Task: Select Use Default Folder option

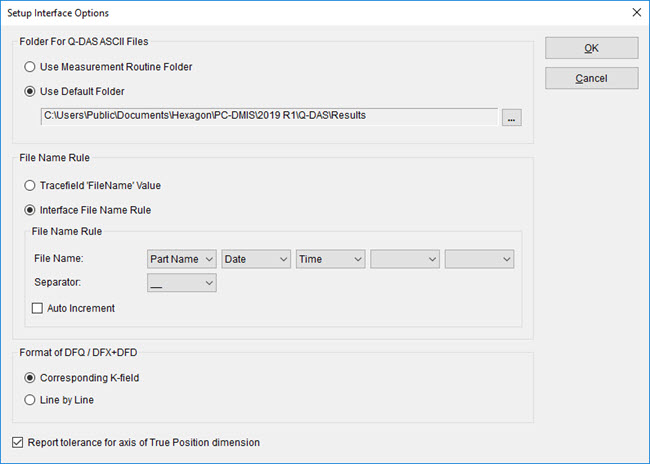Action: pyautogui.click(x=31, y=91)
